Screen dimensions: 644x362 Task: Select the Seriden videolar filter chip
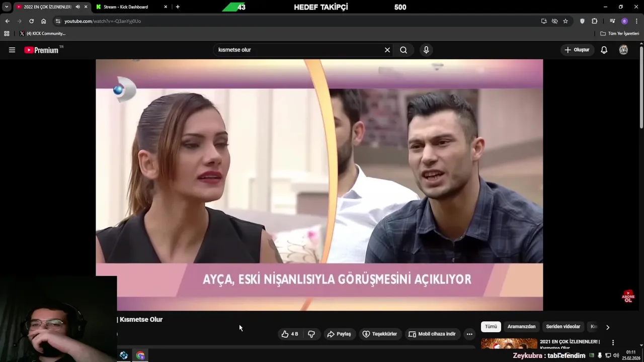(x=563, y=327)
